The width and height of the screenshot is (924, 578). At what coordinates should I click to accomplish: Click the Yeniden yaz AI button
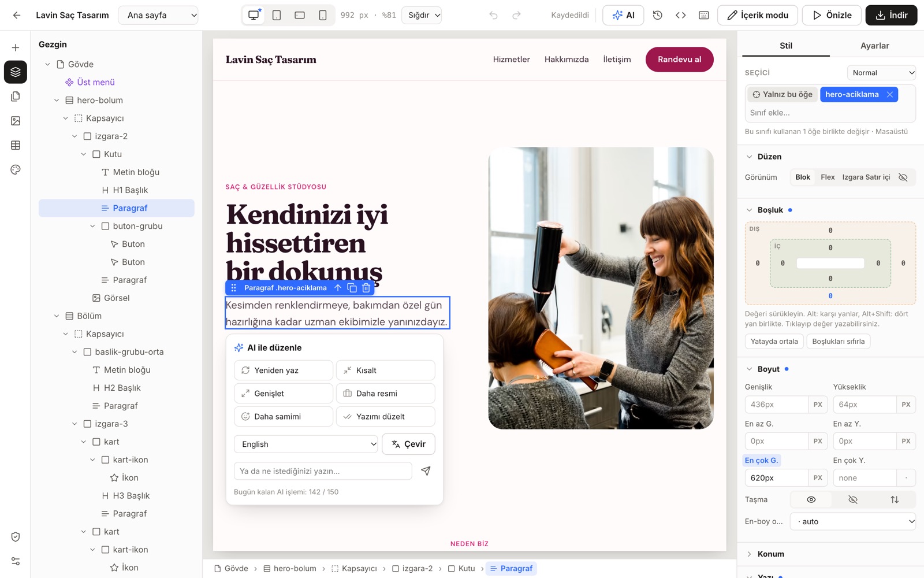(284, 370)
